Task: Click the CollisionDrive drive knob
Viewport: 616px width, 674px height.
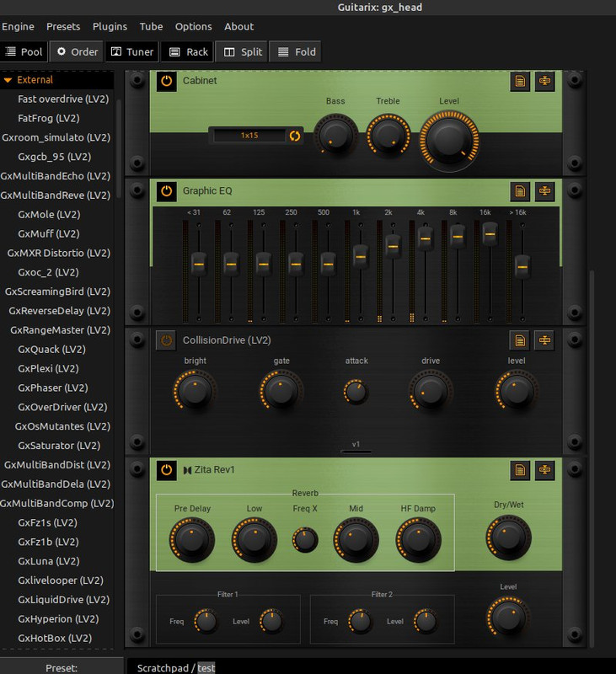Action: [431, 391]
